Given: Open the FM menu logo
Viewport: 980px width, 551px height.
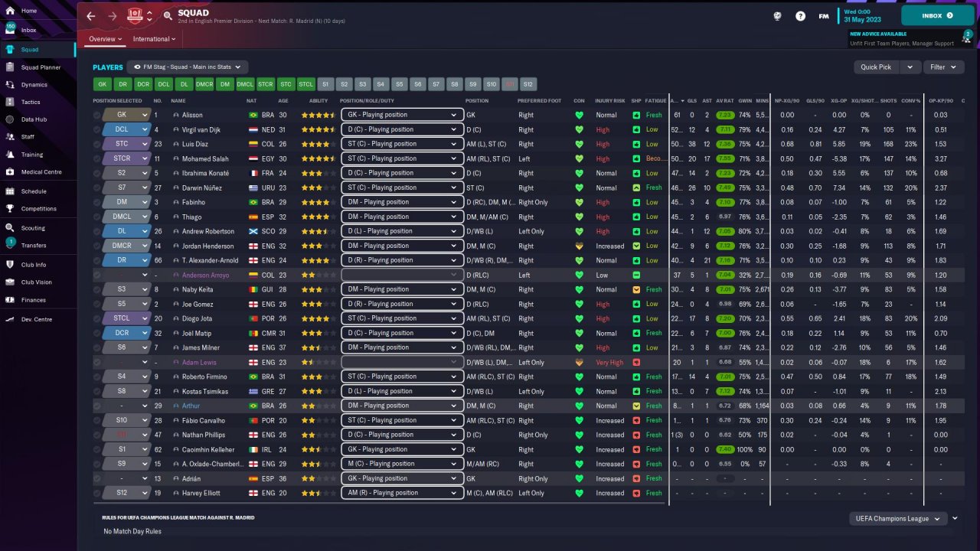Looking at the screenshot, I should tap(824, 15).
